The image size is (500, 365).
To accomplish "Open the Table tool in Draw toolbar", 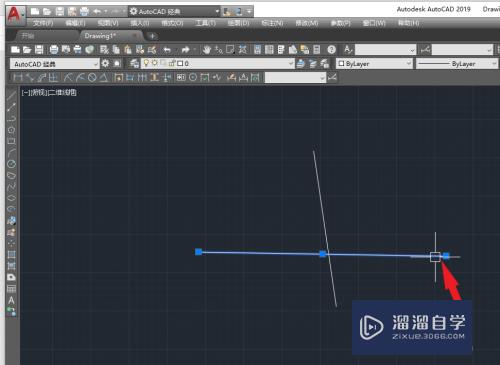I will click(x=11, y=289).
